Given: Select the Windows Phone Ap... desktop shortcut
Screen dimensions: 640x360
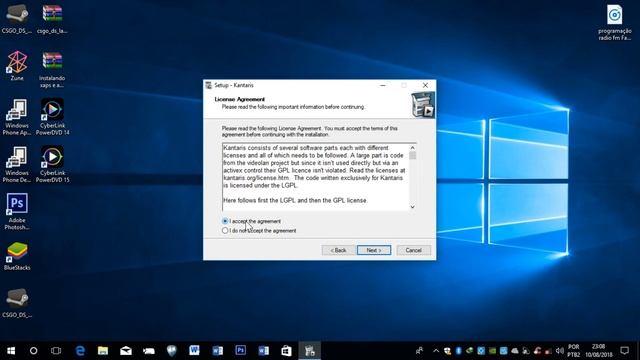Looking at the screenshot, I should click(17, 117).
